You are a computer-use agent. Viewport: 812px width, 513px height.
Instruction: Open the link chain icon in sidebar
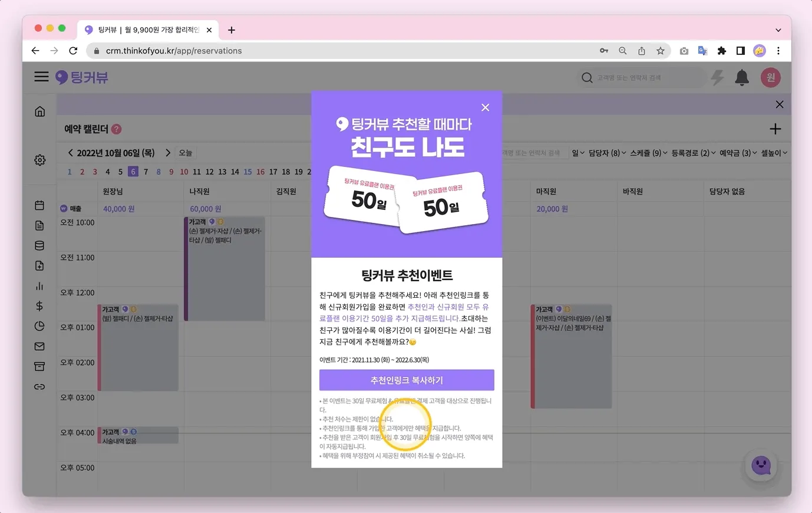click(39, 387)
